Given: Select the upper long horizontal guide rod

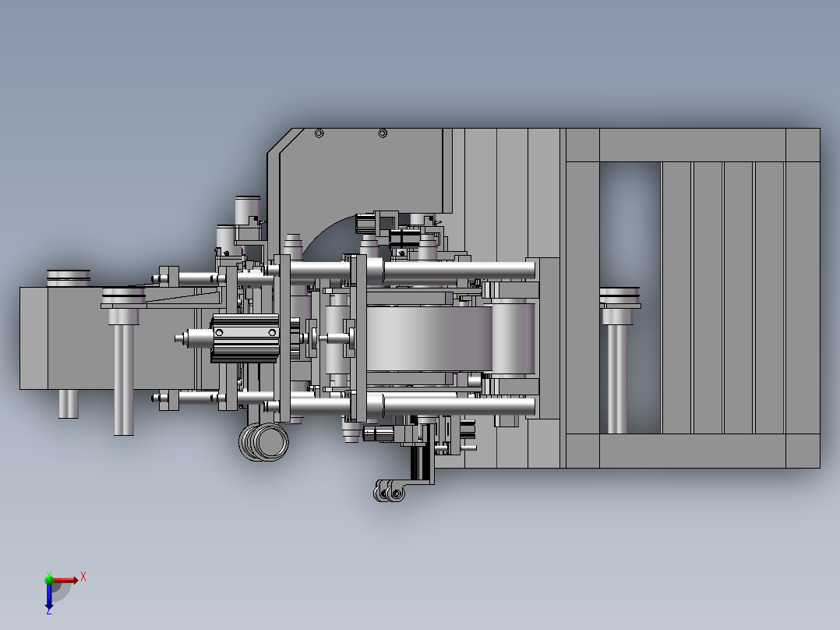Looking at the screenshot, I should point(407,269).
